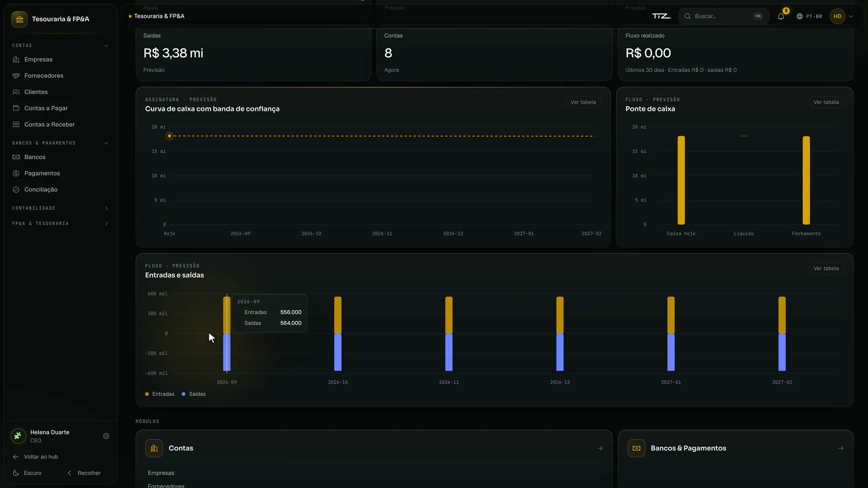Viewport: 868px width, 488px height.
Task: Open HD user menu chevron
Action: click(851, 16)
